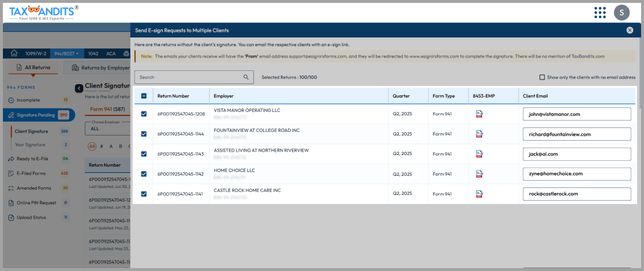Enable show only clients with no email
This screenshot has width=644, height=271.
click(542, 77)
